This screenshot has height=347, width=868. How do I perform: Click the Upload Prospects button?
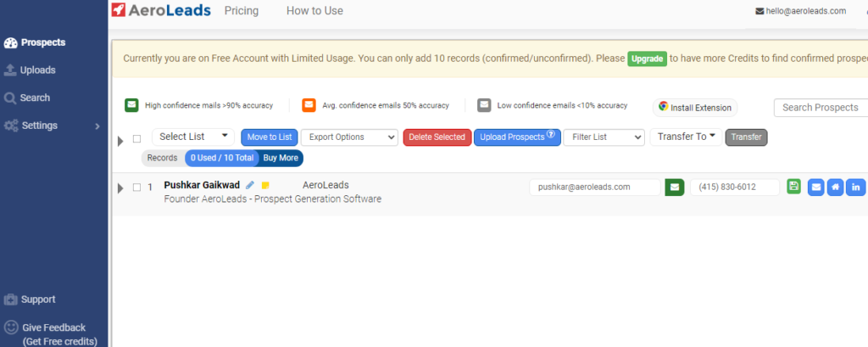click(x=517, y=137)
